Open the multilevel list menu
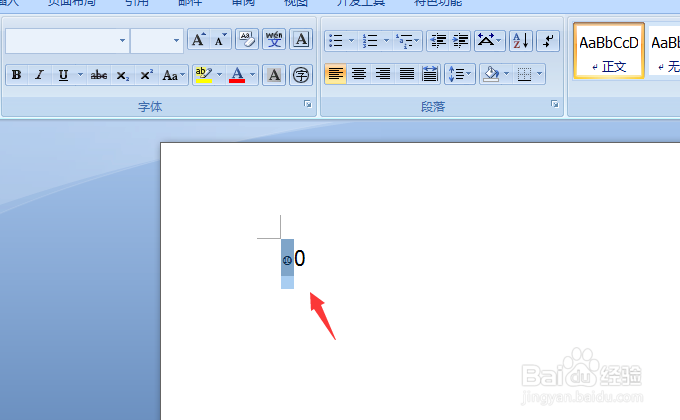Screen dimensions: 680x420 click(x=408, y=41)
